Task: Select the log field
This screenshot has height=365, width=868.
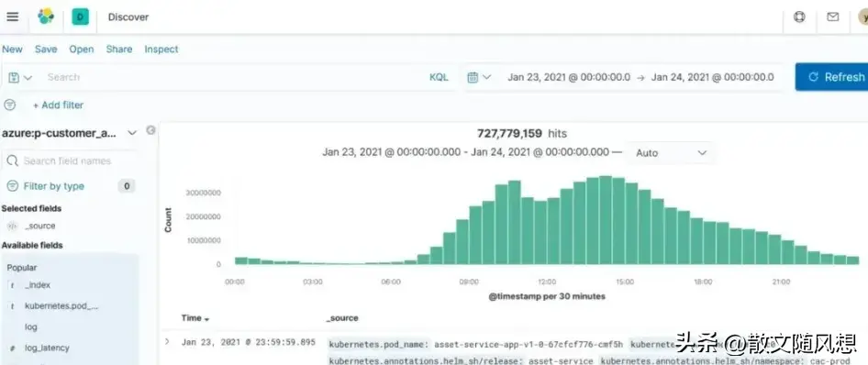Action: tap(31, 327)
